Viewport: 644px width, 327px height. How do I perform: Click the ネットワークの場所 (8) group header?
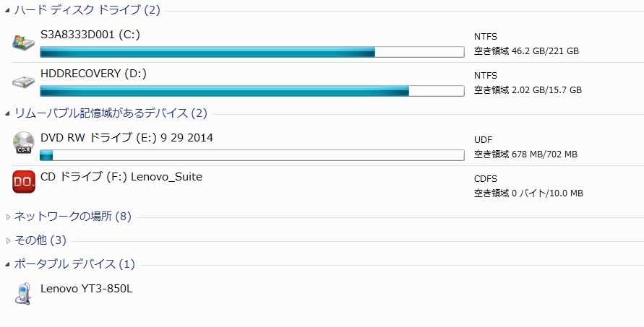73,217
